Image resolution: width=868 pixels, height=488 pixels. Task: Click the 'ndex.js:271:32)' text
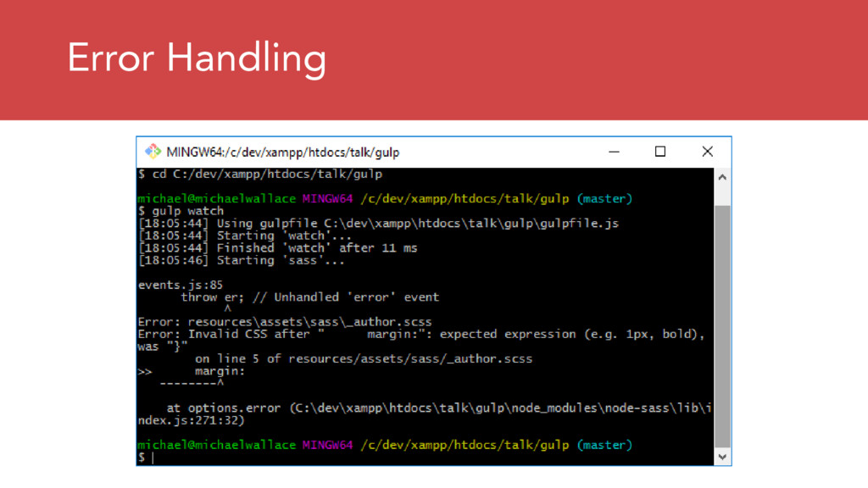(191, 420)
